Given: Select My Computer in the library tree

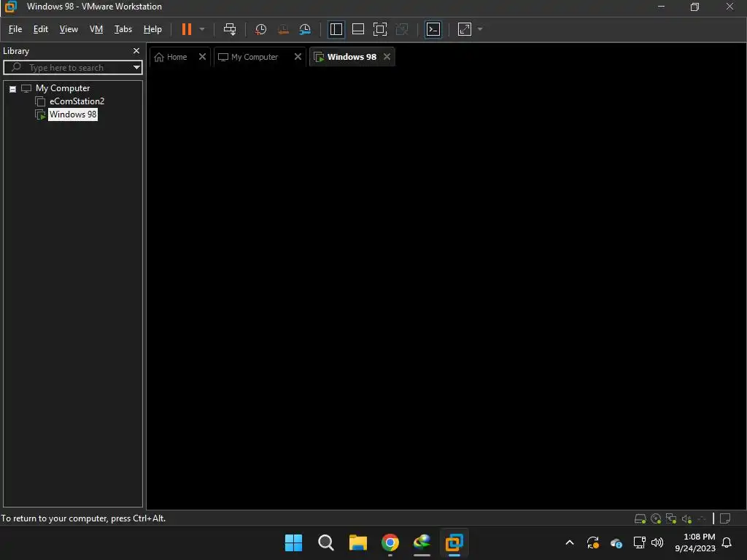Looking at the screenshot, I should (x=63, y=88).
